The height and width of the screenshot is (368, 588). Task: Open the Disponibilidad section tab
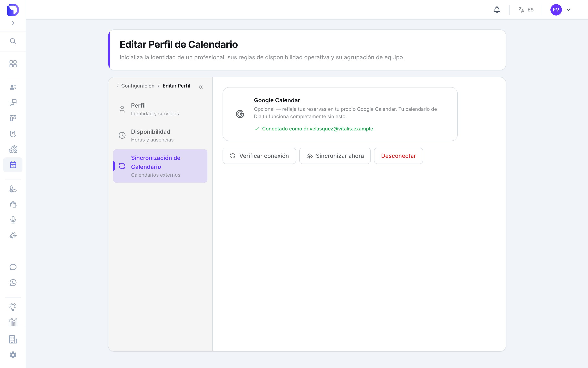point(160,135)
